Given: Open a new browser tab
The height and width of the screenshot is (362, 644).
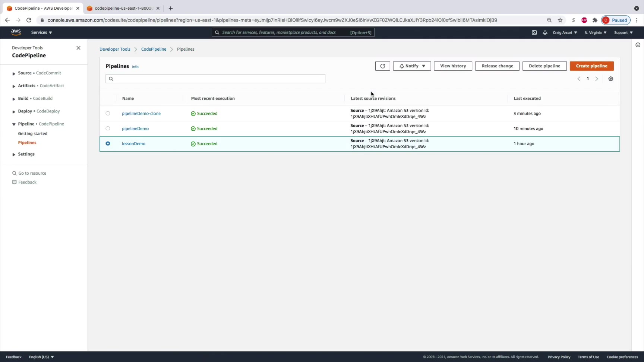Looking at the screenshot, I should [171, 8].
